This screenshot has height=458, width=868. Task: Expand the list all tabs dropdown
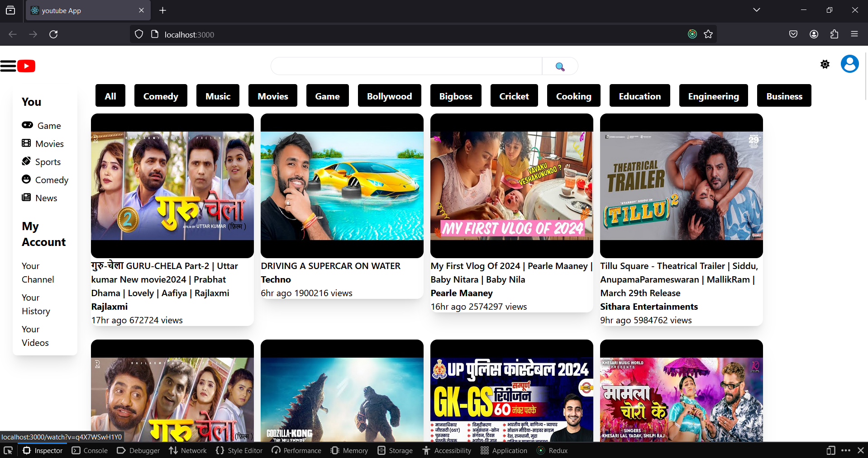coord(756,10)
